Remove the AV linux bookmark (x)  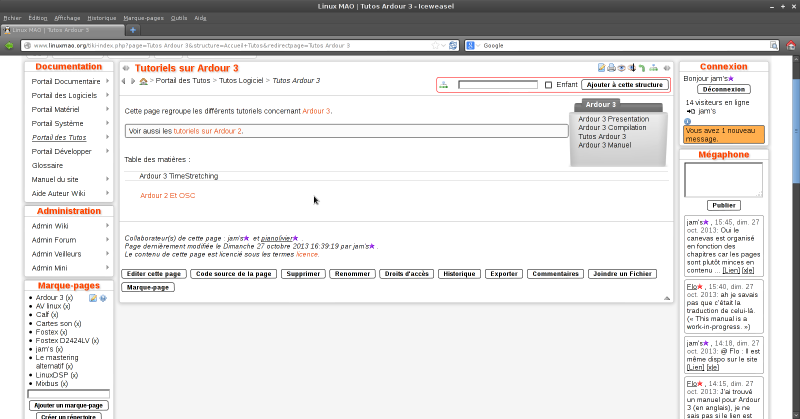pyautogui.click(x=67, y=306)
